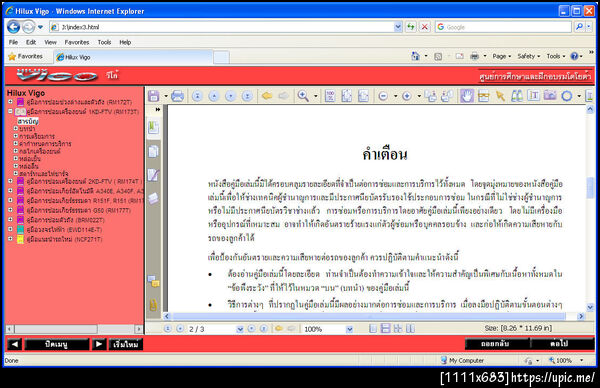Expand the 2KD-FTV (RM174T) manual node
Image resolution: width=600 pixels, height=388 pixels.
(x=11, y=181)
